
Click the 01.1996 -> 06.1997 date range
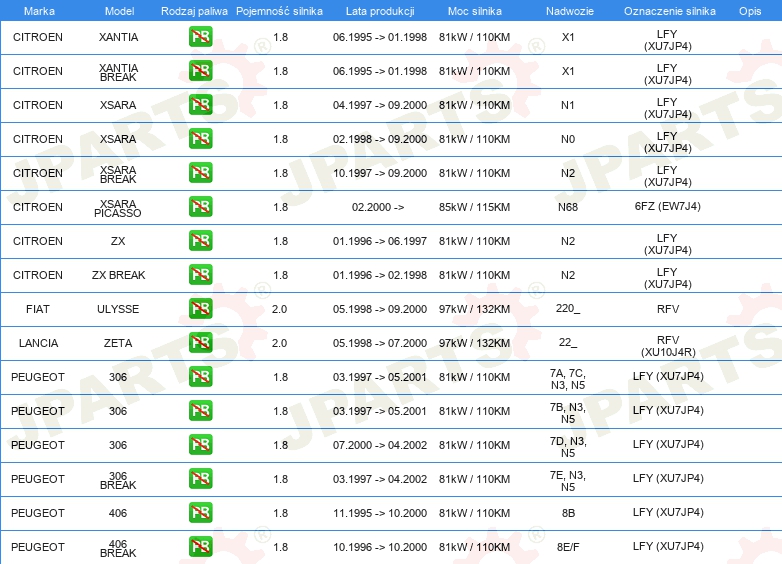(x=380, y=241)
